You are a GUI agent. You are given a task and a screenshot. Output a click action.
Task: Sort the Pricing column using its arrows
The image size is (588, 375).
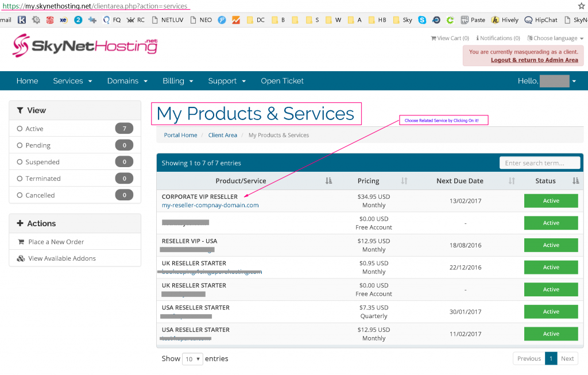tap(404, 181)
